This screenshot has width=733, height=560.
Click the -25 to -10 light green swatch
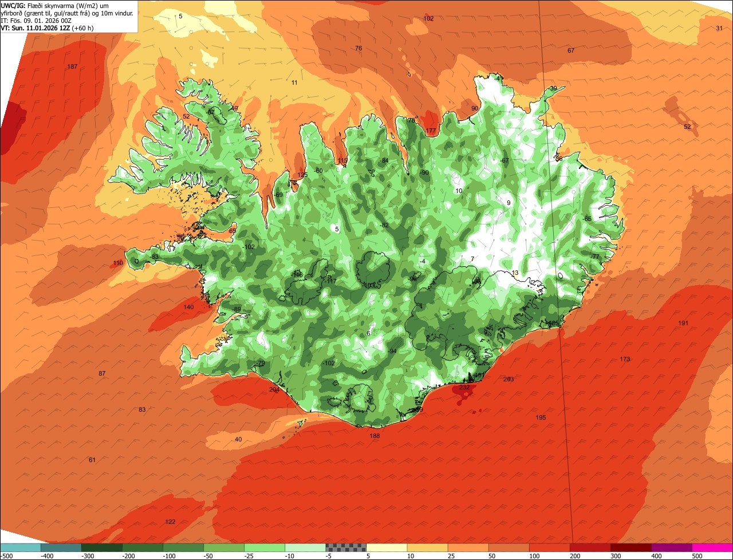[x=264, y=547]
